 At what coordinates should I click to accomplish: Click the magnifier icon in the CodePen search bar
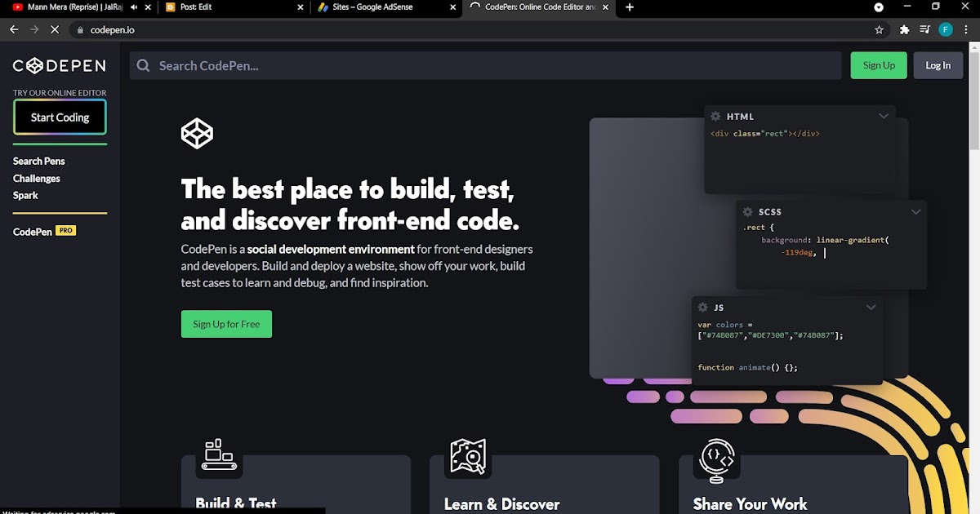[x=143, y=64]
